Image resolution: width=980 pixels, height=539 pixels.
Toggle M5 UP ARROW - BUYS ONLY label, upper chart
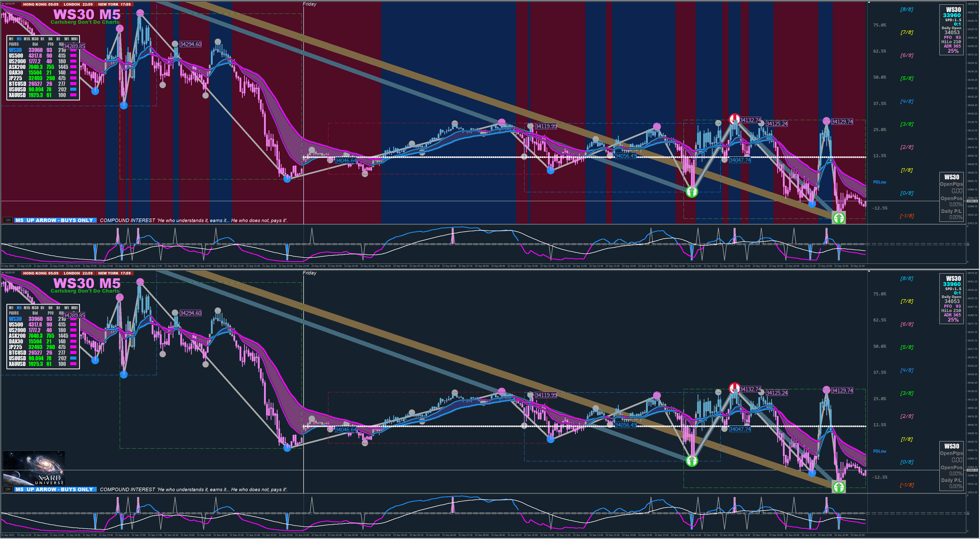[56, 220]
